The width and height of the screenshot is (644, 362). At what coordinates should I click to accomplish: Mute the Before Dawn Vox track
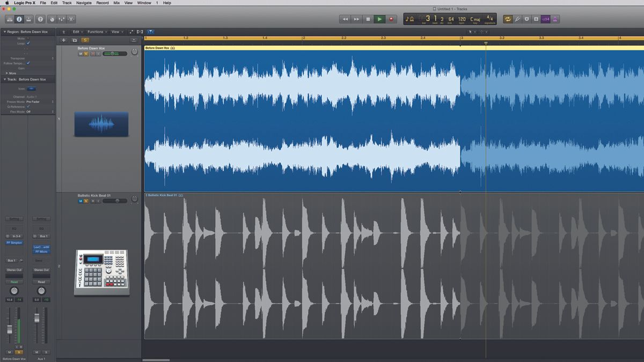click(80, 53)
